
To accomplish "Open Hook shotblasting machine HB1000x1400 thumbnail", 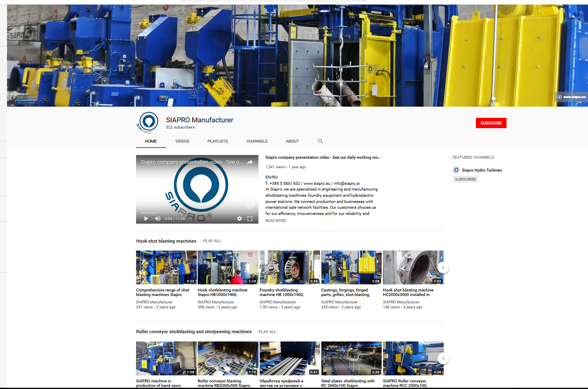I will (228, 267).
